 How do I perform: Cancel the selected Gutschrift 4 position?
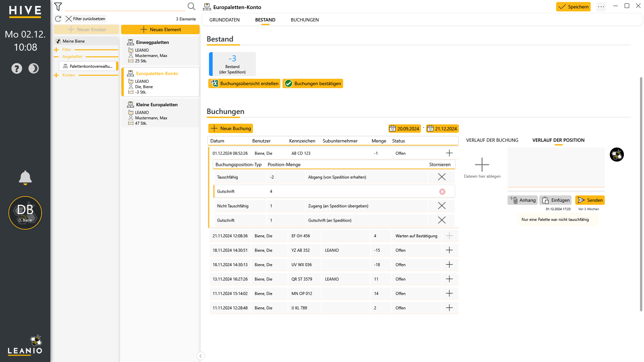point(442,191)
